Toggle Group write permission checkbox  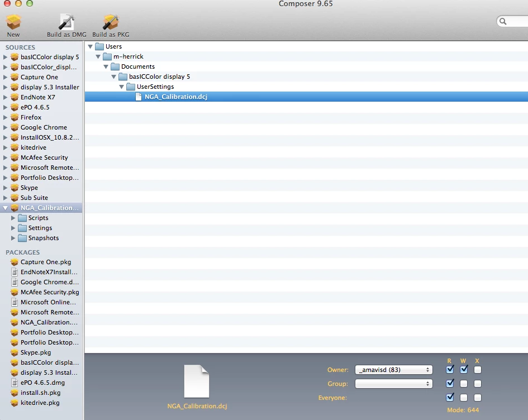click(x=464, y=384)
